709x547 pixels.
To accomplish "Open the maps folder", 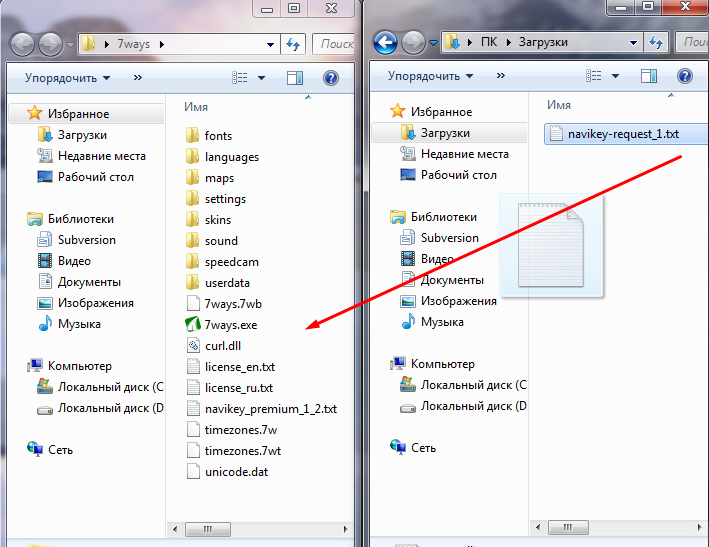I will tap(219, 178).
